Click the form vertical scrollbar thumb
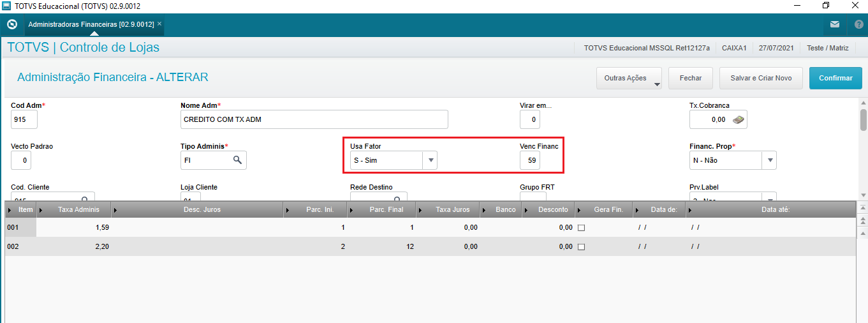Image resolution: width=868 pixels, height=323 pixels. click(863, 119)
